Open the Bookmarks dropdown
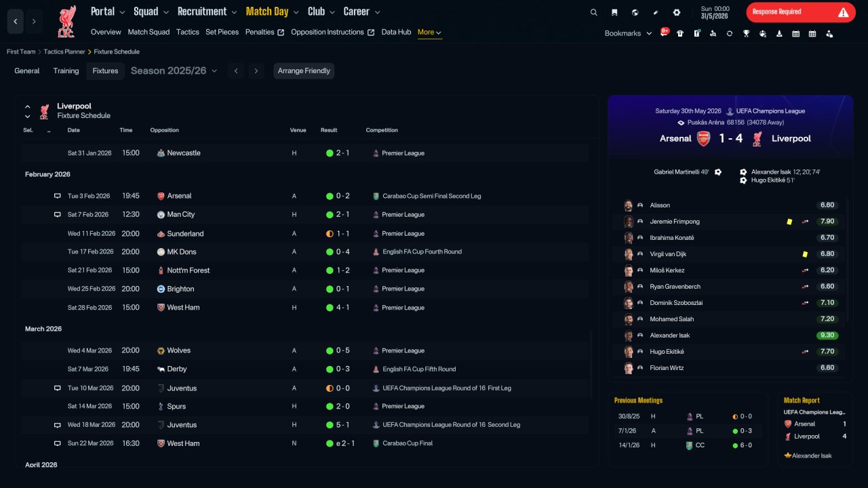Viewport: 868px width, 488px height. coord(628,33)
